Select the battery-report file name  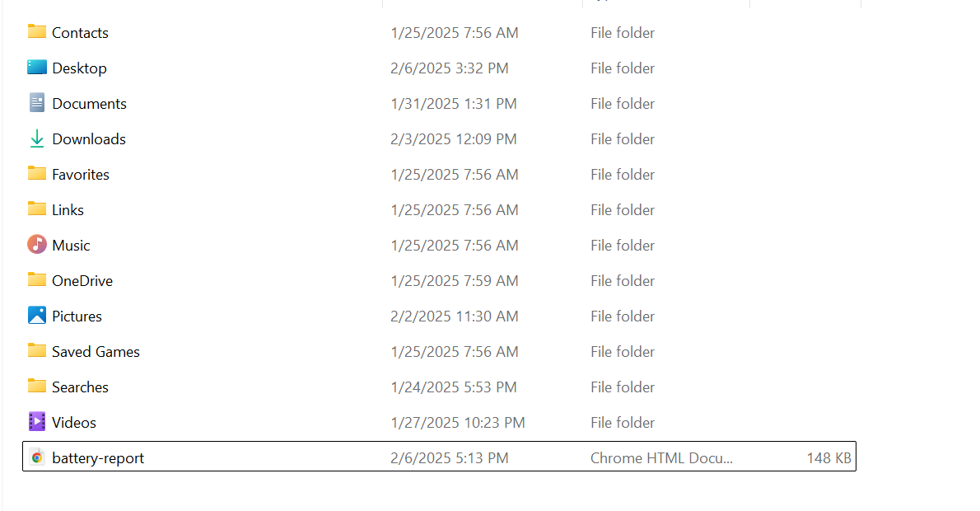(98, 458)
